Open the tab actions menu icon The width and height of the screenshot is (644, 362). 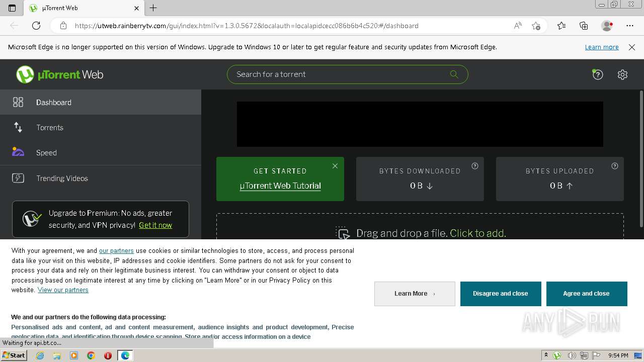[12, 8]
